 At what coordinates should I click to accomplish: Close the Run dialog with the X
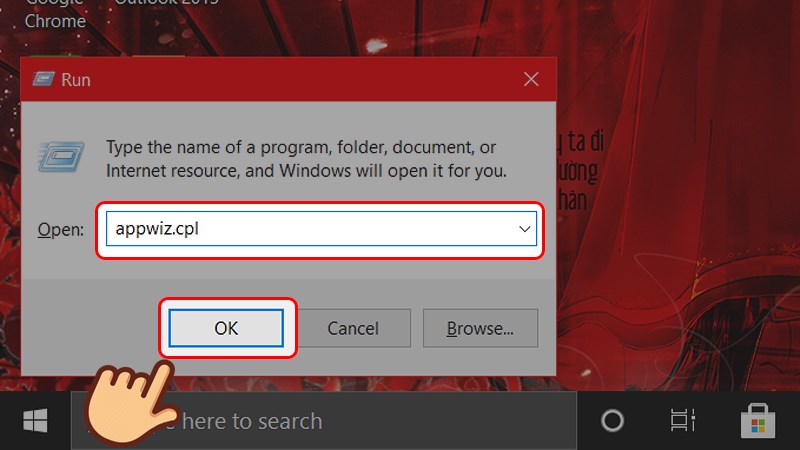(532, 79)
